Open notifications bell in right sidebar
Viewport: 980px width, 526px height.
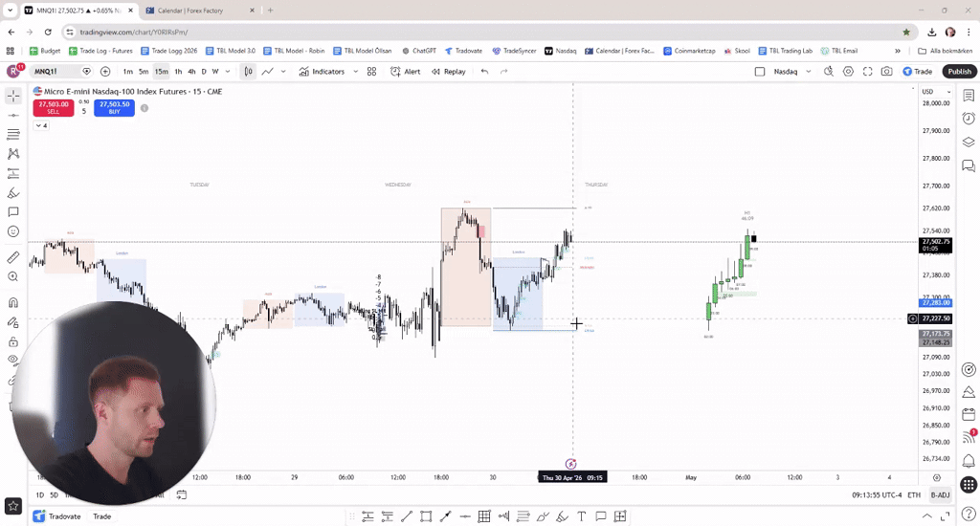[969, 461]
